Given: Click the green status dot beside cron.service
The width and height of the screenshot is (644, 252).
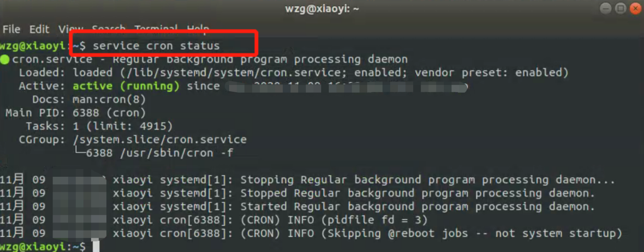Looking at the screenshot, I should pos(5,60).
